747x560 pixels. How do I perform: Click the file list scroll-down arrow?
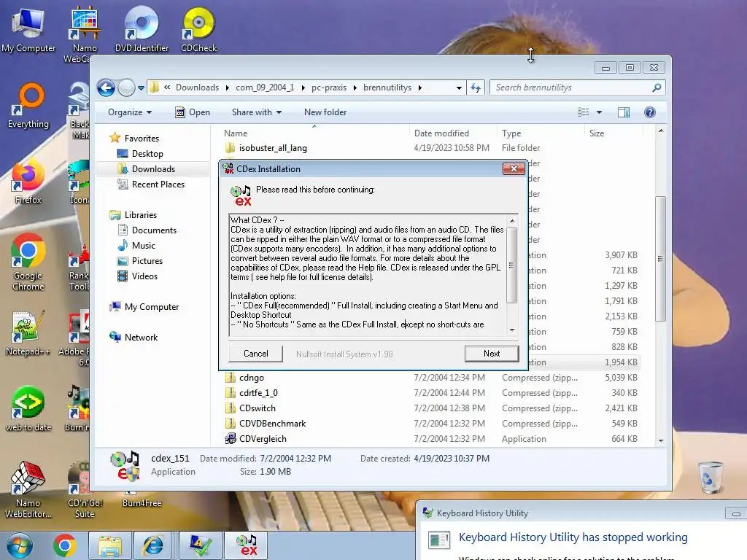[661, 440]
